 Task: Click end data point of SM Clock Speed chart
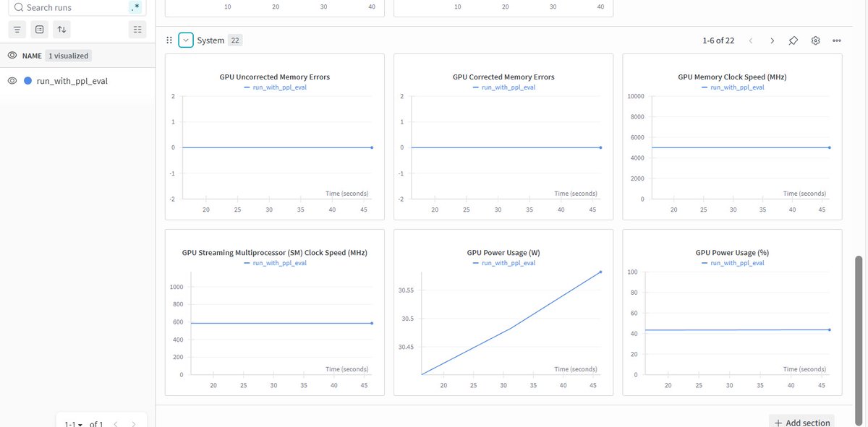click(372, 323)
